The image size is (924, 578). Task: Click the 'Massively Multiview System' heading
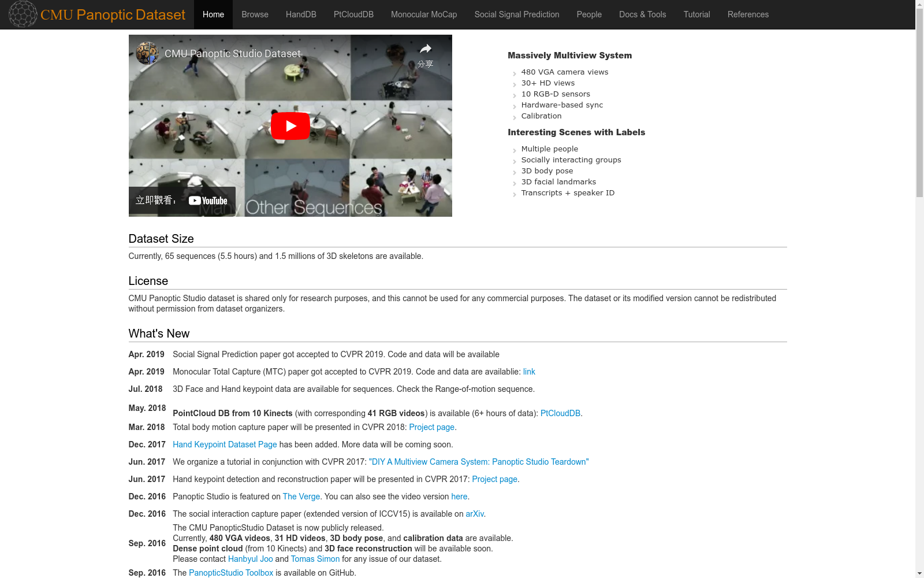pos(569,55)
